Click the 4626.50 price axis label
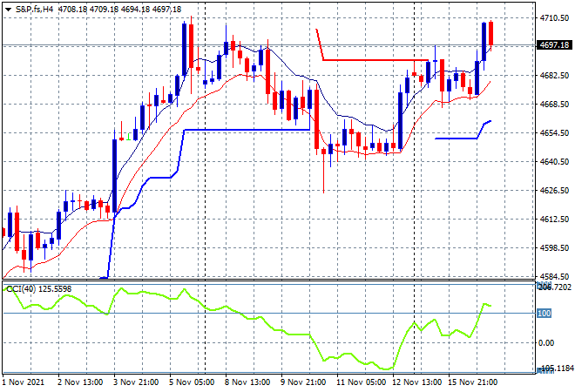Image resolution: width=575 pixels, height=392 pixels. click(x=554, y=190)
